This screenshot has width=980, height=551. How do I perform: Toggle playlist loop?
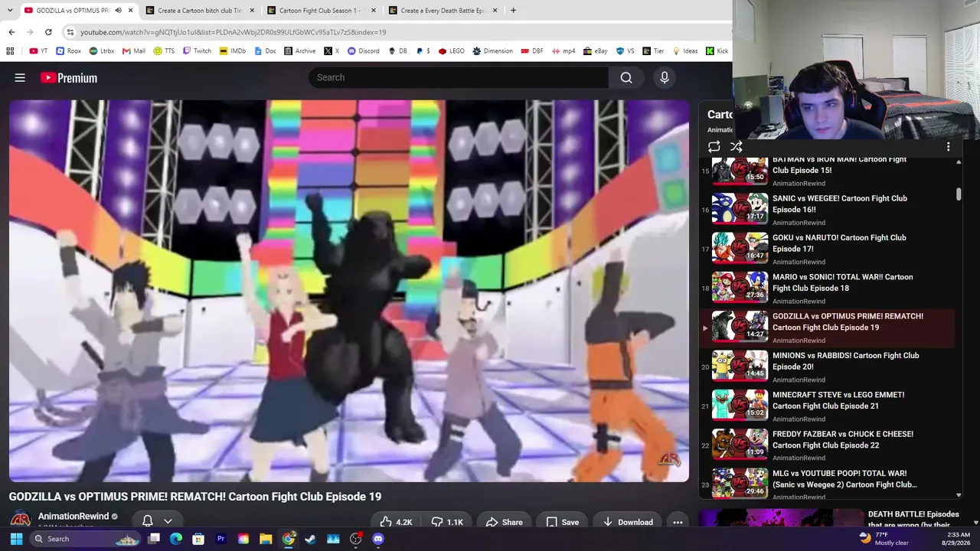point(714,146)
